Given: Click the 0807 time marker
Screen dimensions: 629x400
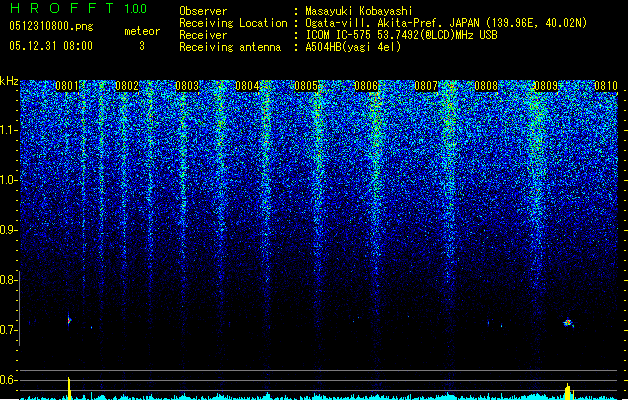Looking at the screenshot, I should [426, 86].
